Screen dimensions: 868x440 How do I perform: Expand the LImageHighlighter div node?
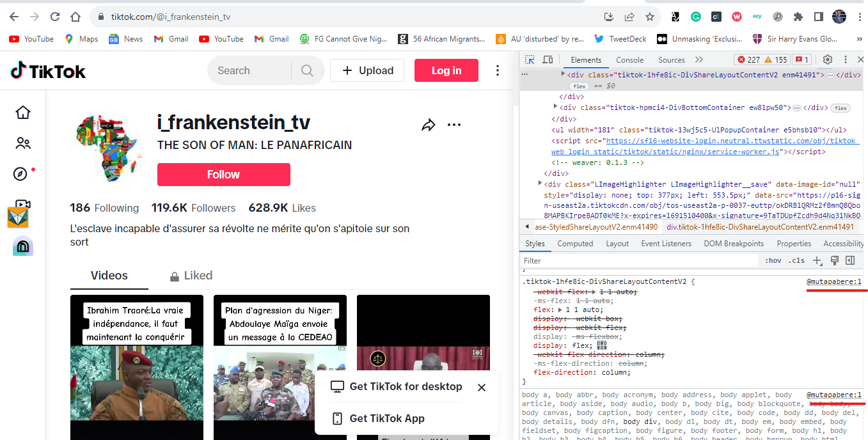tap(541, 184)
